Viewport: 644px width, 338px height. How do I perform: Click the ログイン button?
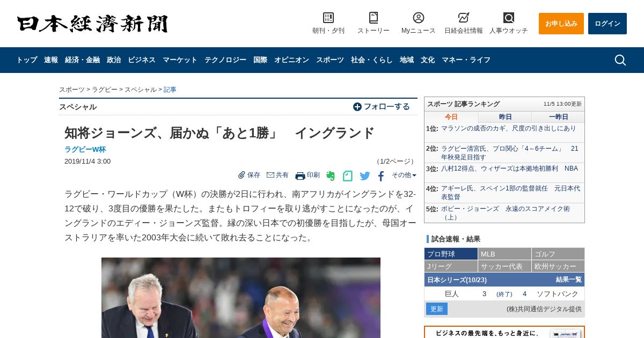coord(608,24)
